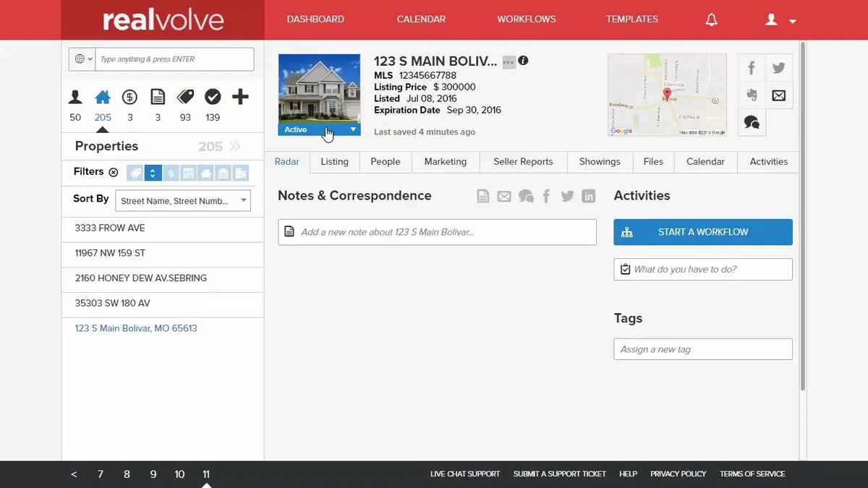Click the Realvolve logo
Image resolution: width=868 pixels, height=488 pixels.
pyautogui.click(x=163, y=20)
